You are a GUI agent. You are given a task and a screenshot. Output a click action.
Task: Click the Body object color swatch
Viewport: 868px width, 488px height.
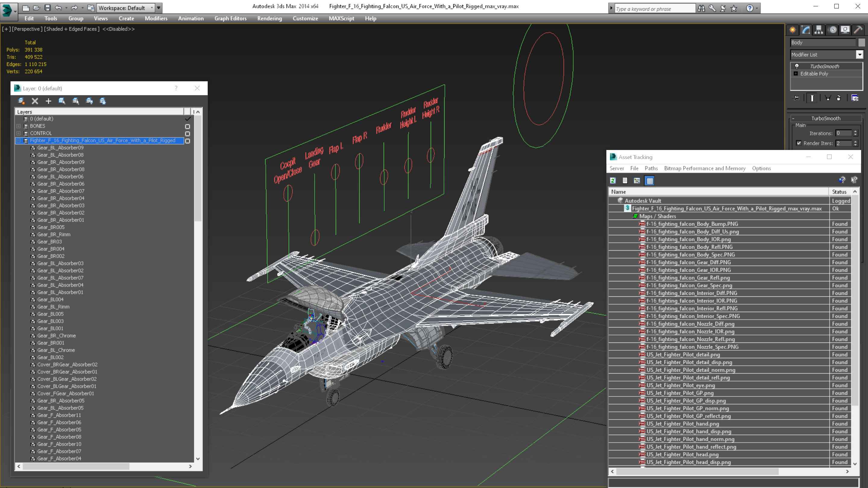point(861,42)
